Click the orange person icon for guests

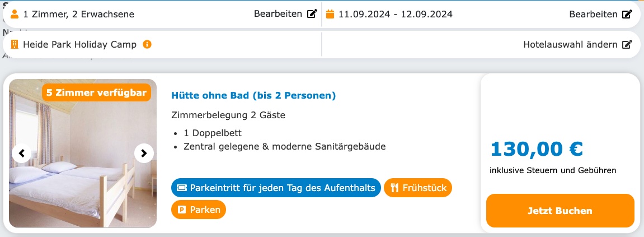(x=15, y=14)
